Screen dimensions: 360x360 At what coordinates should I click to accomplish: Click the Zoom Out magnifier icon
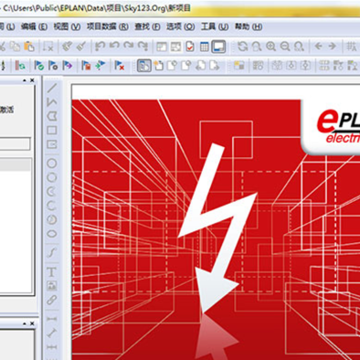tap(285, 47)
